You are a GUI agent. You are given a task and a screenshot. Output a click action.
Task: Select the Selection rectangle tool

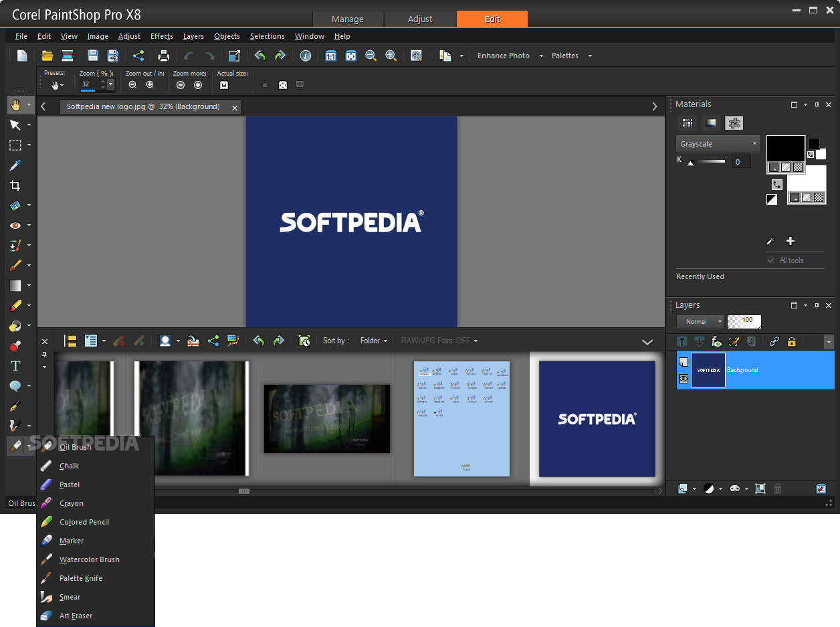pyautogui.click(x=15, y=145)
